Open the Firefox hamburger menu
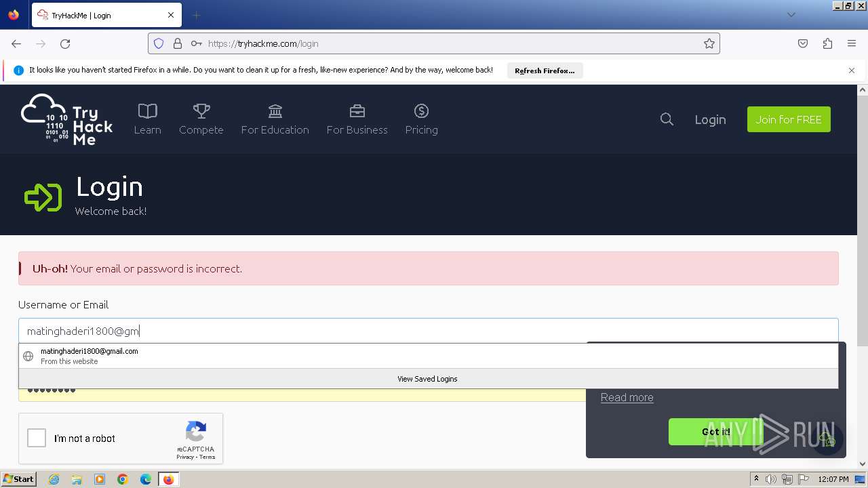The image size is (868, 488). click(852, 43)
